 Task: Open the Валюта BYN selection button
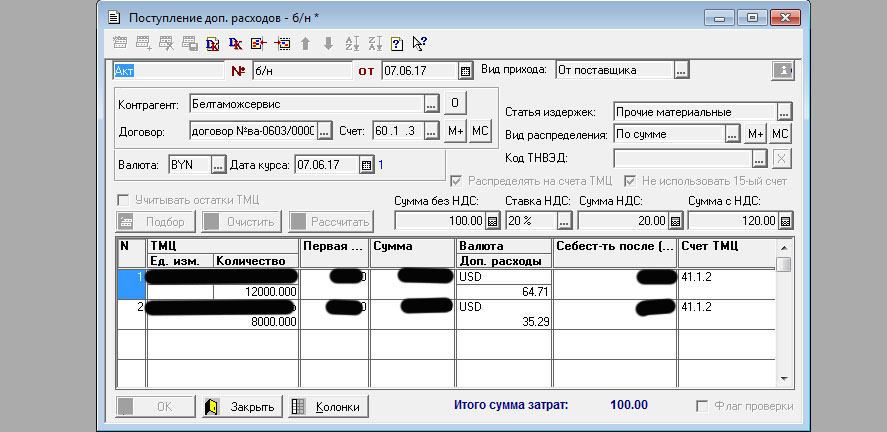[217, 165]
